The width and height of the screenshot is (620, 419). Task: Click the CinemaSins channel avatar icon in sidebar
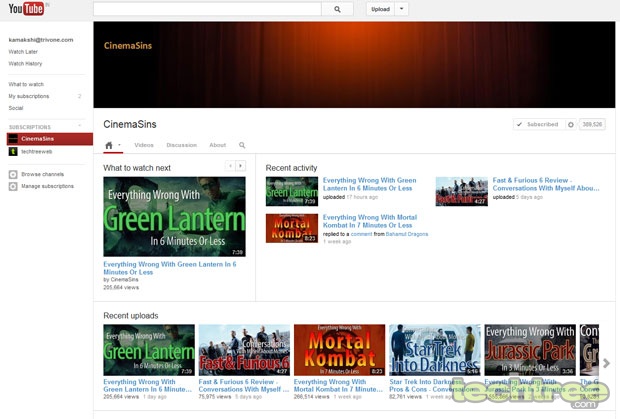pos(13,139)
